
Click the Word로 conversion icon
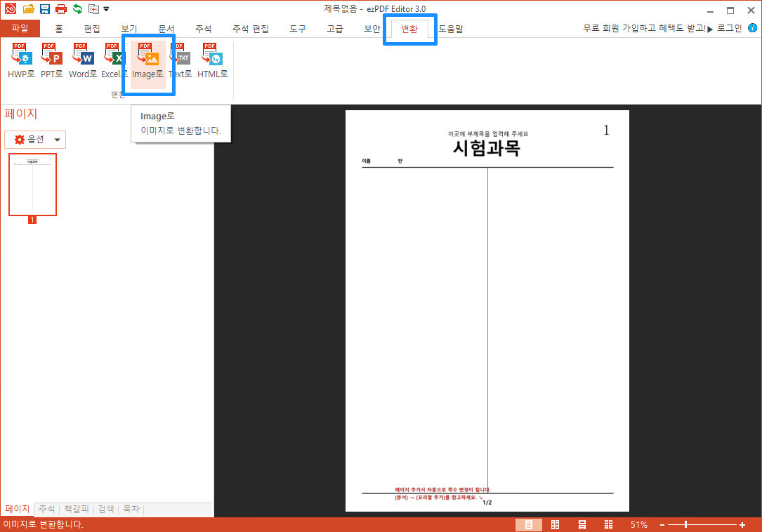(82, 60)
